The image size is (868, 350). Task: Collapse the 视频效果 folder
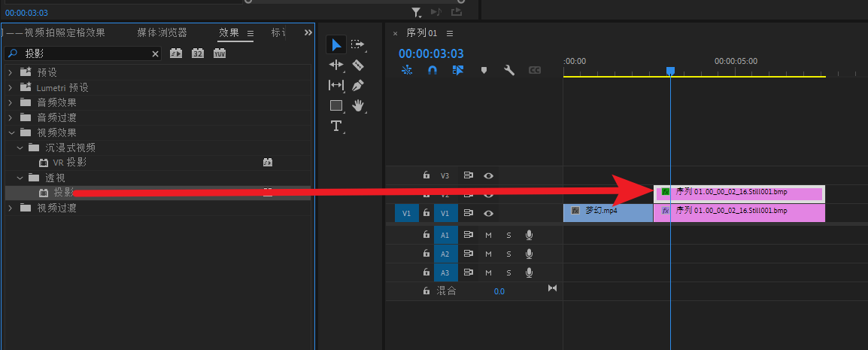pyautogui.click(x=11, y=132)
